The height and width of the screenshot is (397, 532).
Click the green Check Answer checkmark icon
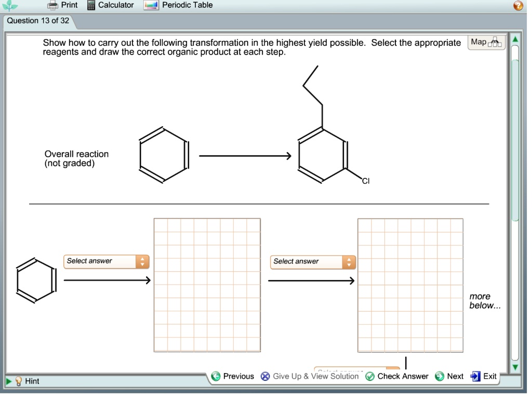[x=370, y=376]
